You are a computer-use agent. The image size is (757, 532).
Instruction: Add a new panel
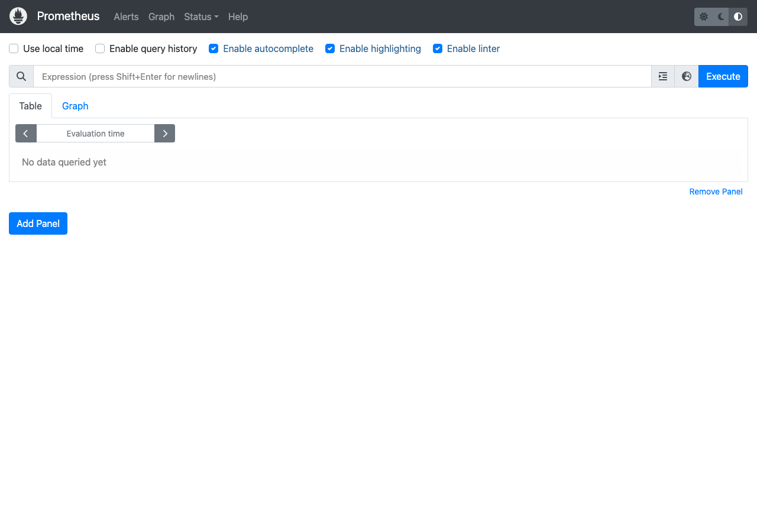(x=38, y=223)
